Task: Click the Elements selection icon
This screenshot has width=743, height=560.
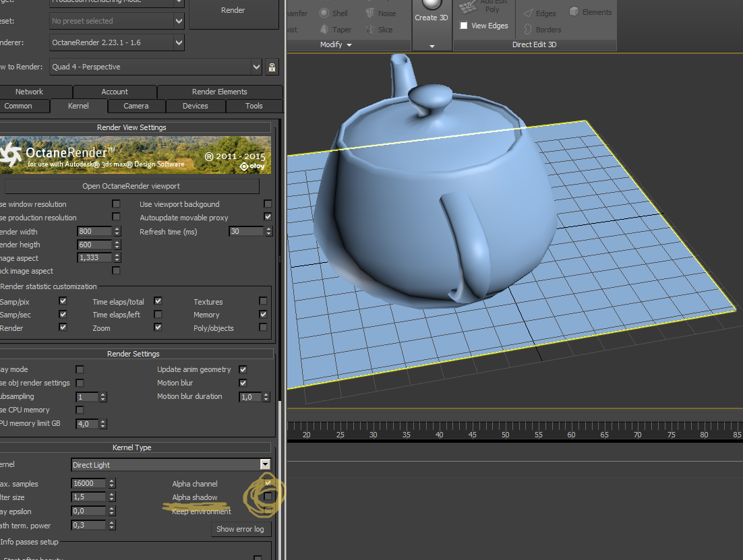Action: click(x=574, y=11)
